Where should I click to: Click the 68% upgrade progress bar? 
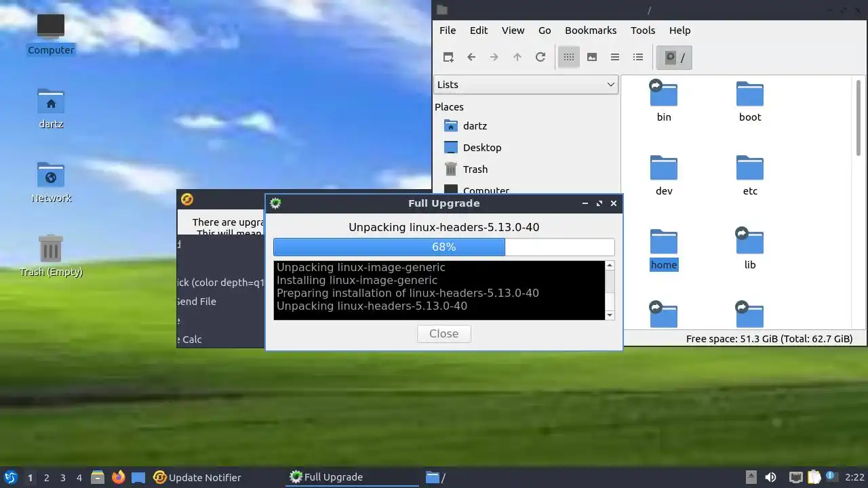pos(444,247)
